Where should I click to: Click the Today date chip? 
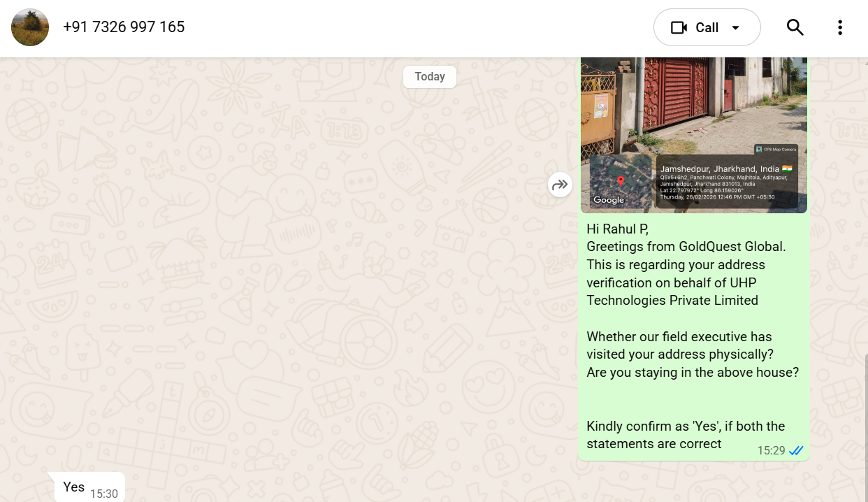coord(429,77)
